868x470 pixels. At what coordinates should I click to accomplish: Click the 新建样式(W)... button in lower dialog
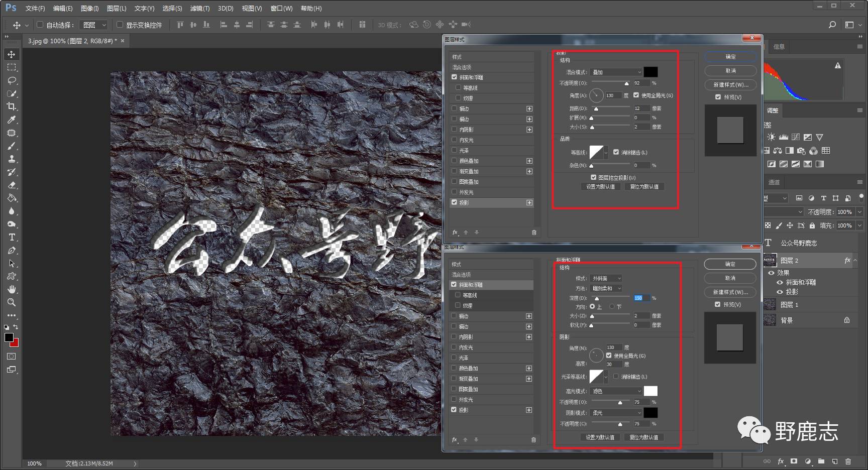(730, 292)
